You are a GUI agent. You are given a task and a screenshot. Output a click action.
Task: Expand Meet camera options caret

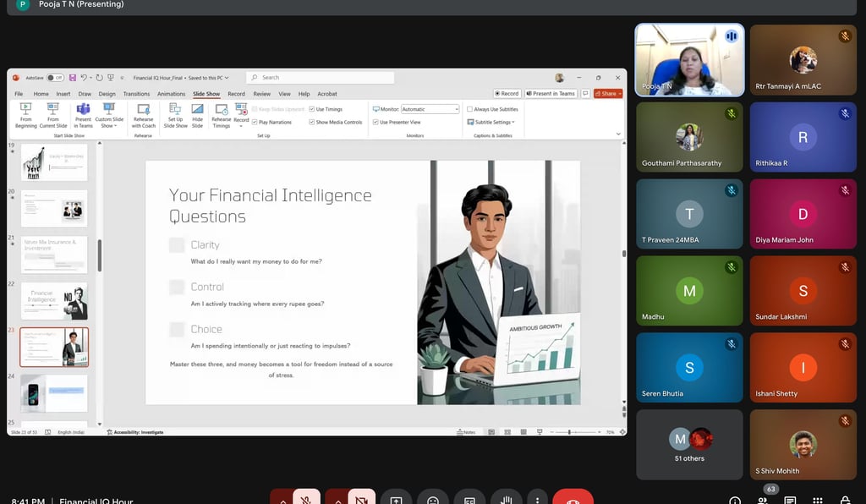pyautogui.click(x=337, y=500)
